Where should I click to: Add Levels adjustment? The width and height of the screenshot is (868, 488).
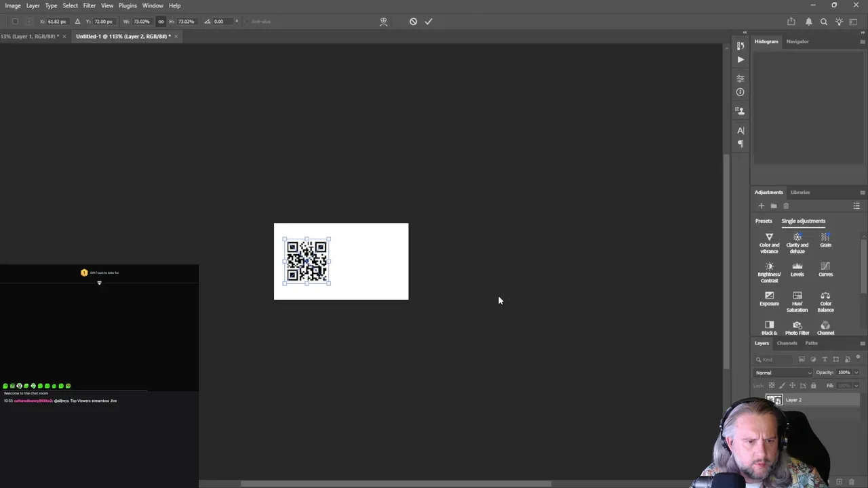(797, 270)
